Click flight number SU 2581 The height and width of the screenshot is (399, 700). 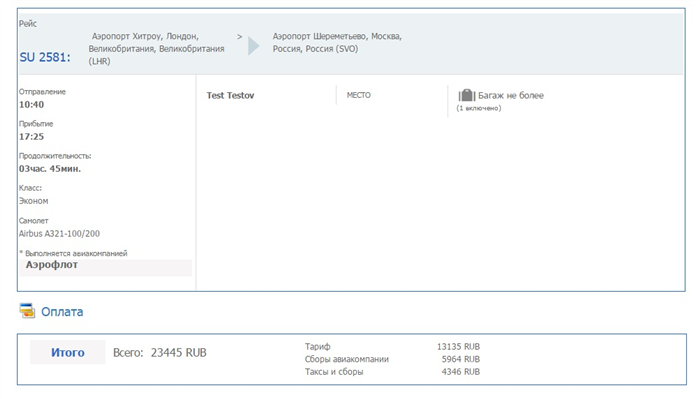click(45, 57)
